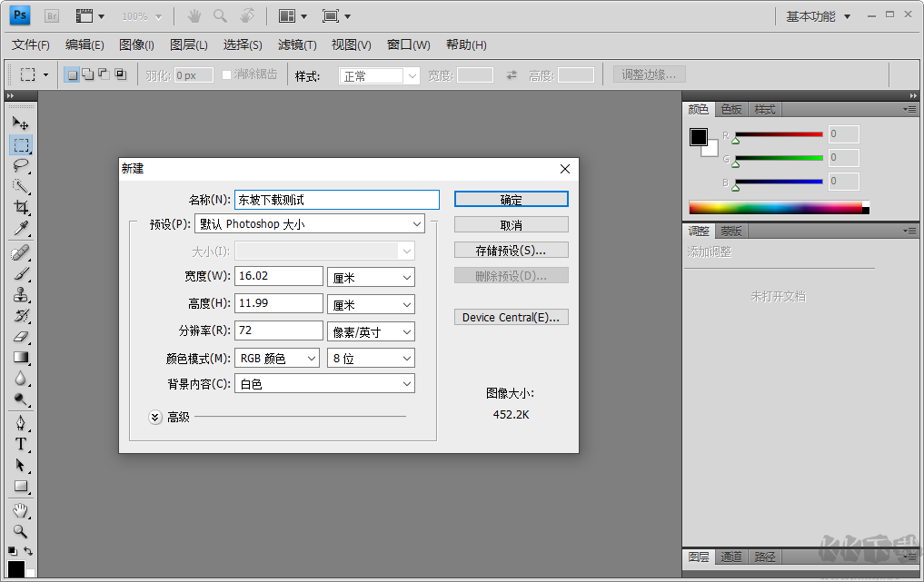Select the Gradient tool
924x582 pixels.
point(21,358)
